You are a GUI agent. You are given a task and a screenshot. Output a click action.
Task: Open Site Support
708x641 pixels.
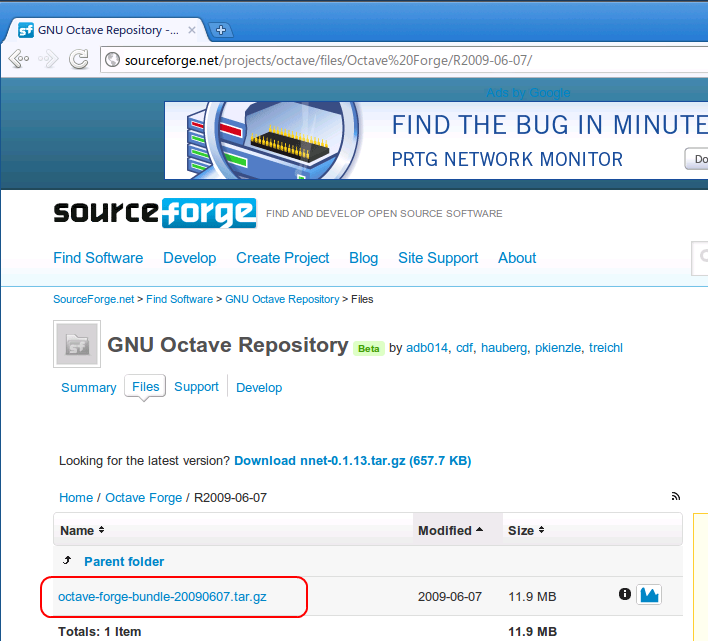pyautogui.click(x=438, y=258)
